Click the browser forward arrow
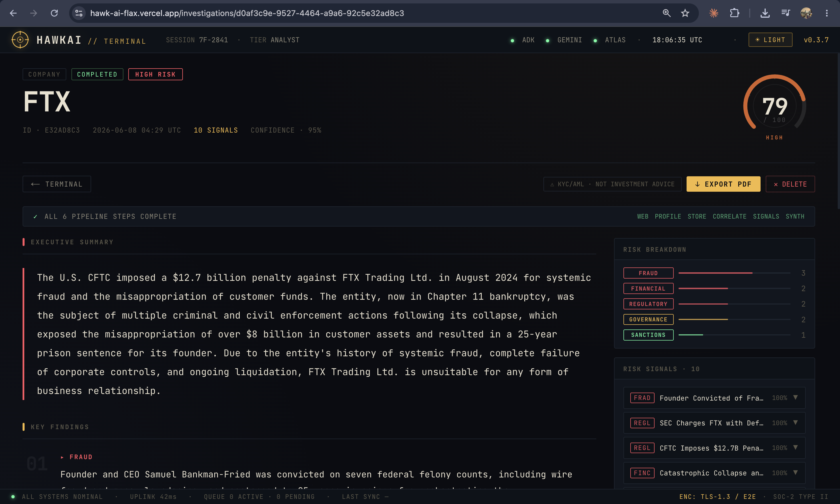The width and height of the screenshot is (840, 504). pos(34,13)
